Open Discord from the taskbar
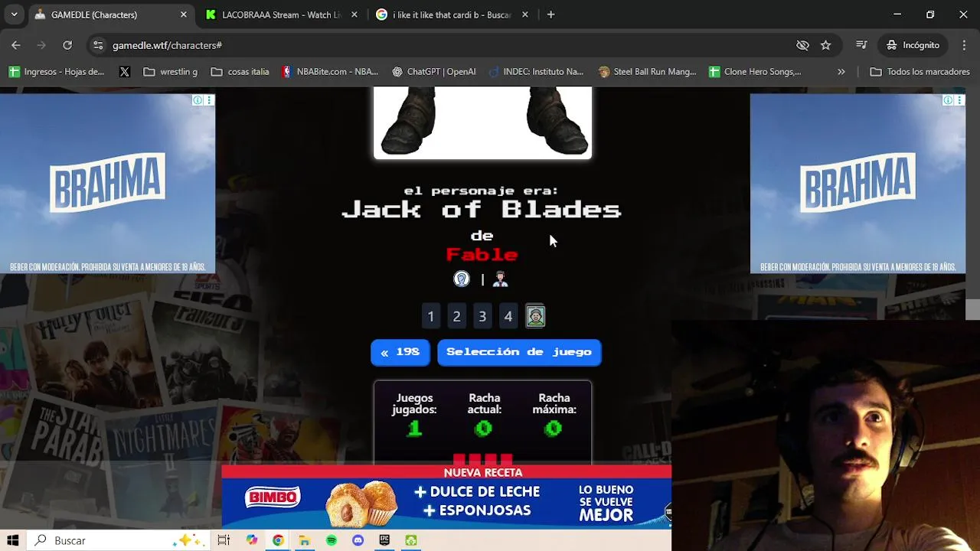Viewport: 980px width, 551px height. point(358,540)
